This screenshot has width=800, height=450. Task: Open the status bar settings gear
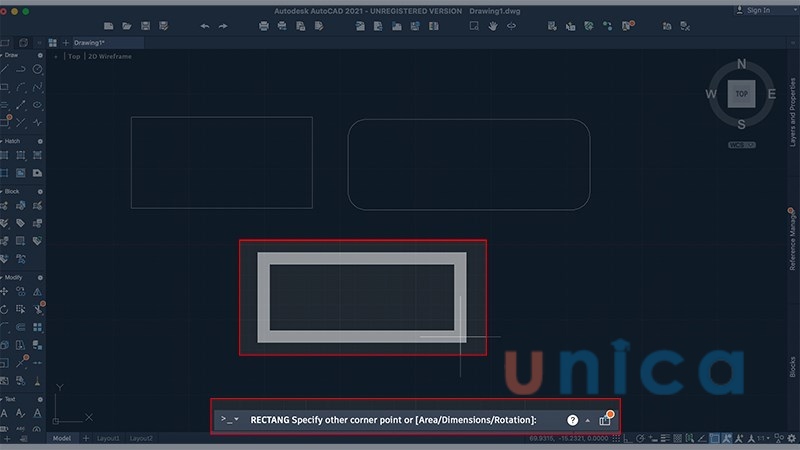tap(791, 438)
